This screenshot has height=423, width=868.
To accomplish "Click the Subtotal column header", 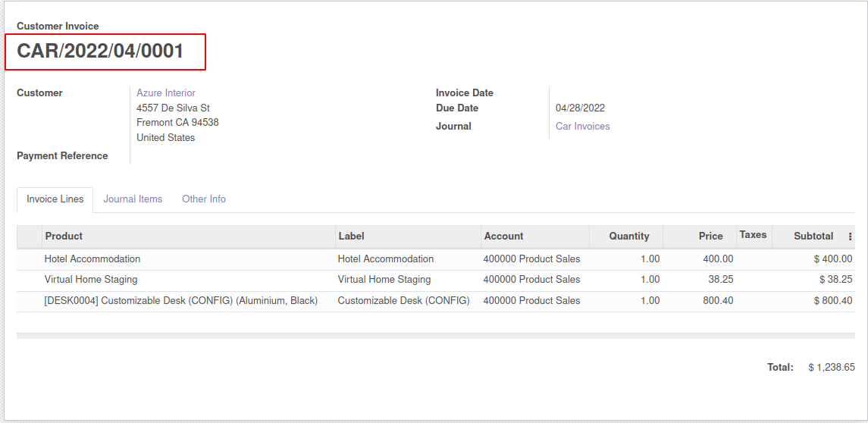I will coord(813,237).
